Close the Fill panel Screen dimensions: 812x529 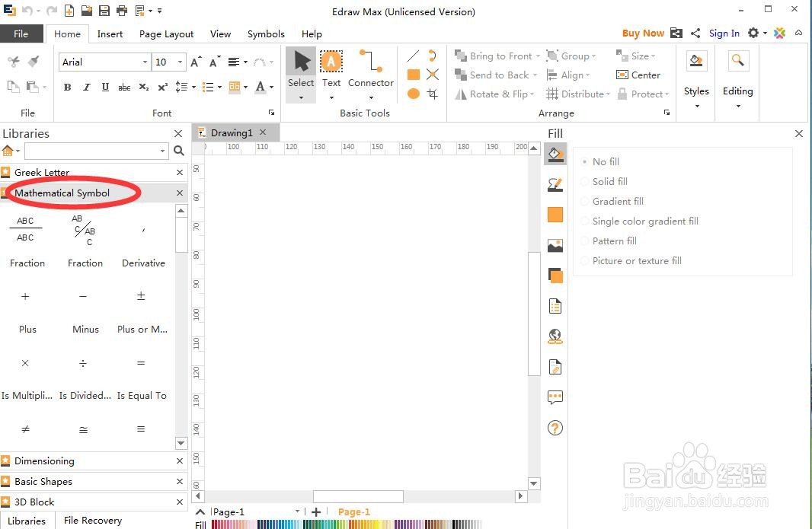coord(798,133)
